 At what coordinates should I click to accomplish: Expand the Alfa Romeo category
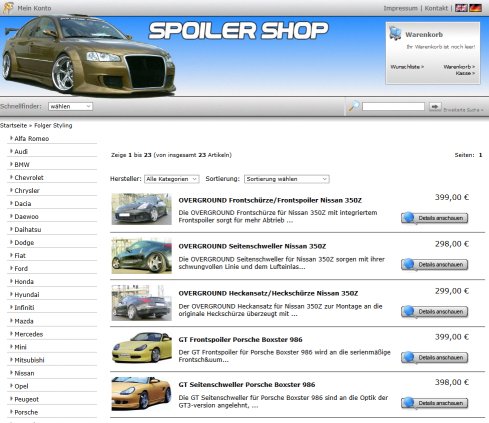[32, 138]
